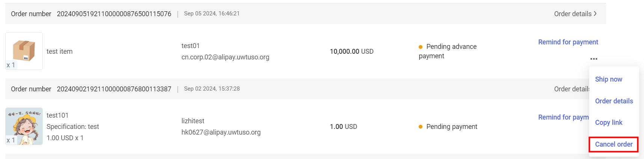Click the cardboard box product image
644x159 pixels.
24,51
